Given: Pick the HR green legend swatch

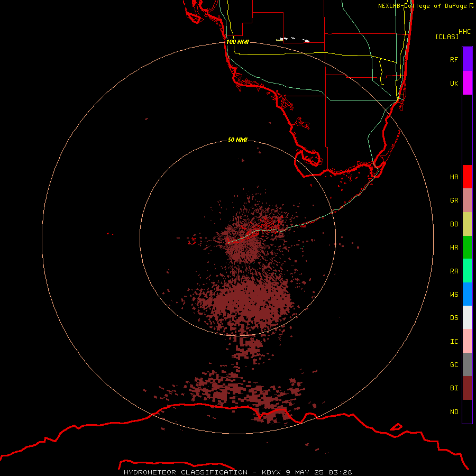Looking at the screenshot, I should tap(467, 248).
